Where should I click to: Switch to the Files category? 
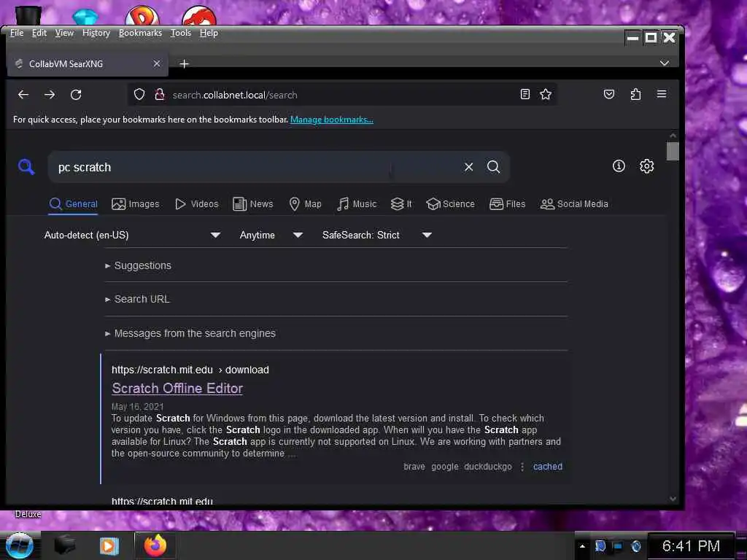click(508, 204)
